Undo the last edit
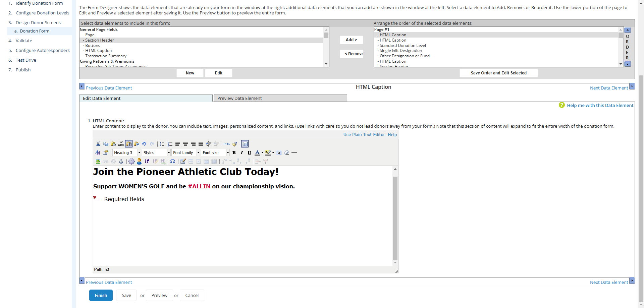 (144, 144)
